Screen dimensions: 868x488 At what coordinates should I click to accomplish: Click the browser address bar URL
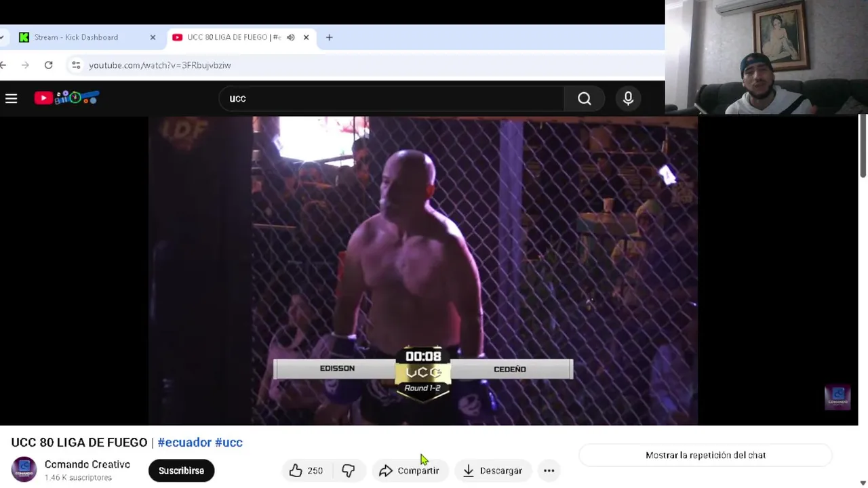(x=160, y=65)
